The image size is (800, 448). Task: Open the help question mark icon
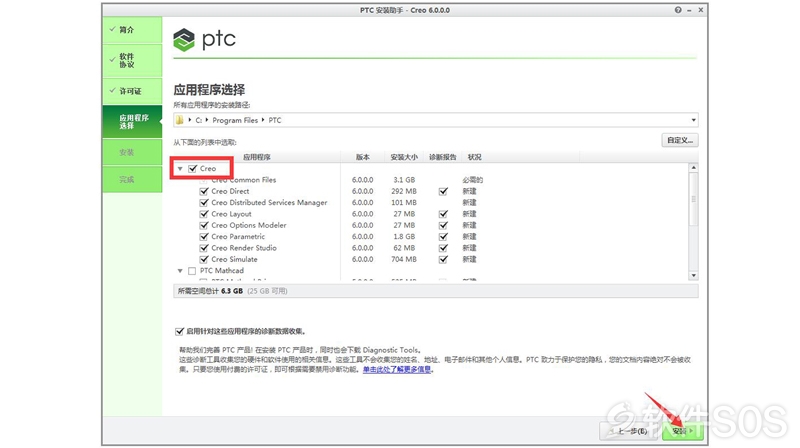pos(678,10)
